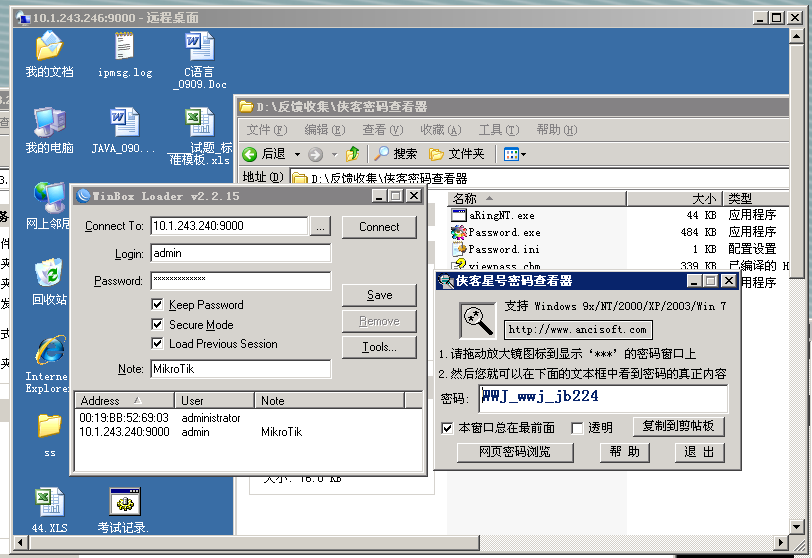Click the 复制到剪帖板 copy button
The height and width of the screenshot is (558, 812).
pos(678,426)
